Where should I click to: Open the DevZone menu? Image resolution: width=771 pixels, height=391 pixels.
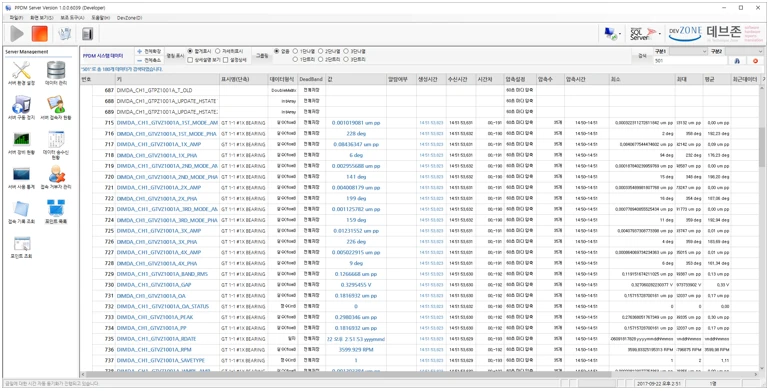(x=129, y=18)
